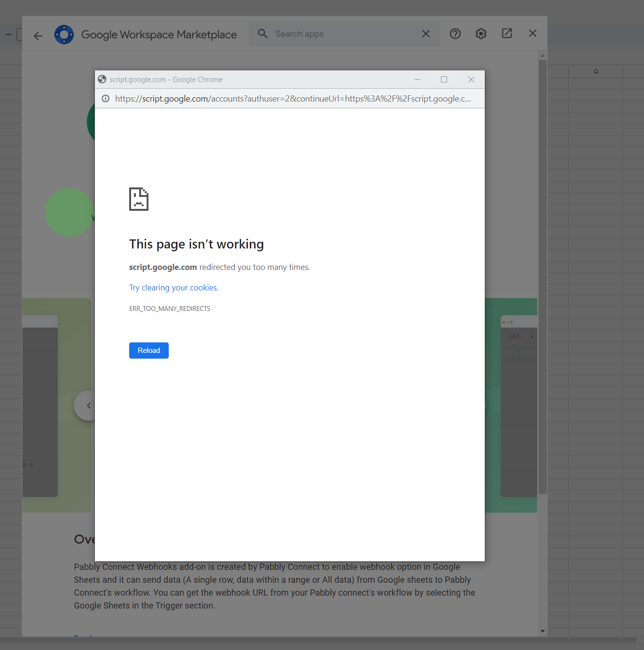Viewport: 644px width, 650px height.
Task: Click the sad page error icon
Action: coord(139,199)
